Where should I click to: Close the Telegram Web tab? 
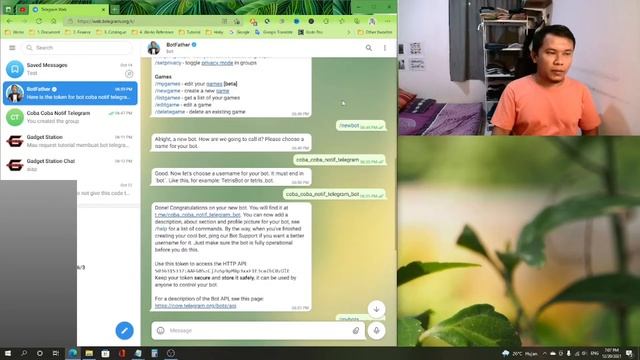point(103,9)
